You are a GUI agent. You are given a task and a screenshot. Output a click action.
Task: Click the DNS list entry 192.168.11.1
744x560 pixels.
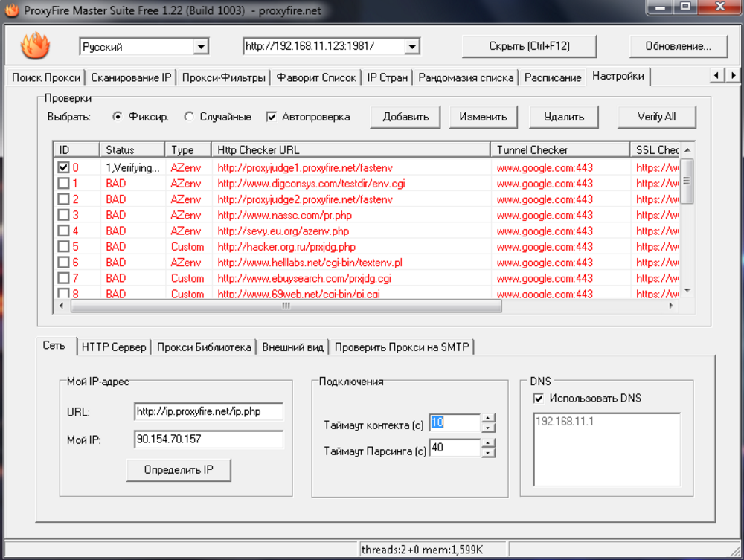pyautogui.click(x=565, y=421)
